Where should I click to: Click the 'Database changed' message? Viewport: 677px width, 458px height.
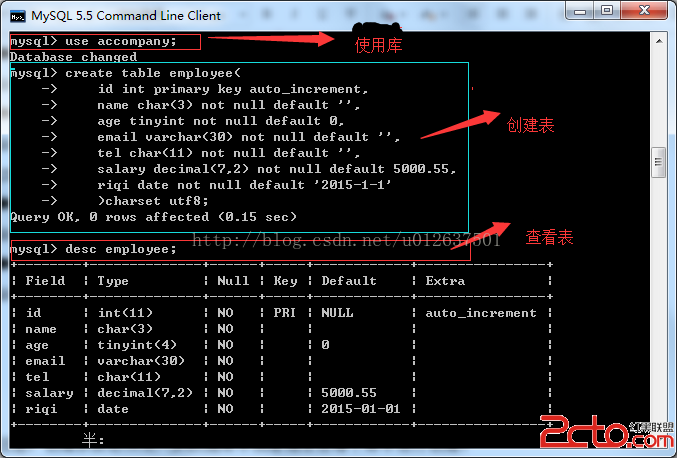point(73,57)
